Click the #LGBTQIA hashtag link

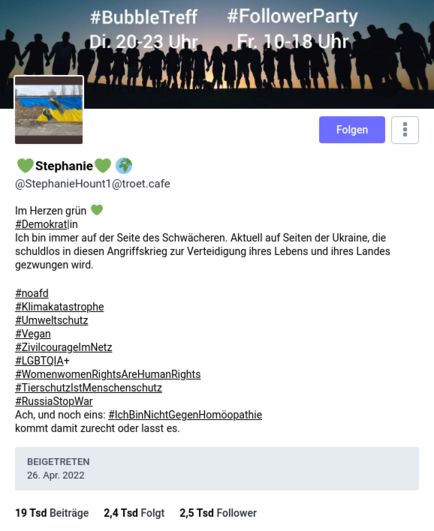(39, 361)
